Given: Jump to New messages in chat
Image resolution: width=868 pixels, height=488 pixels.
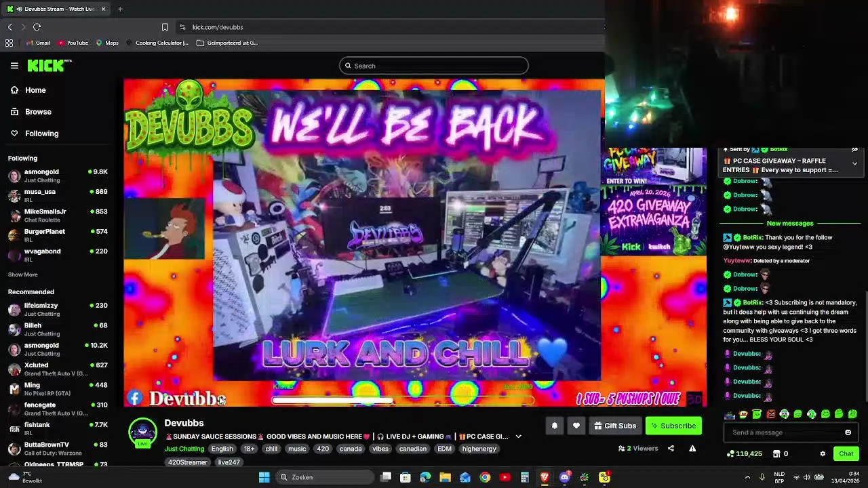Looking at the screenshot, I should click(x=790, y=223).
